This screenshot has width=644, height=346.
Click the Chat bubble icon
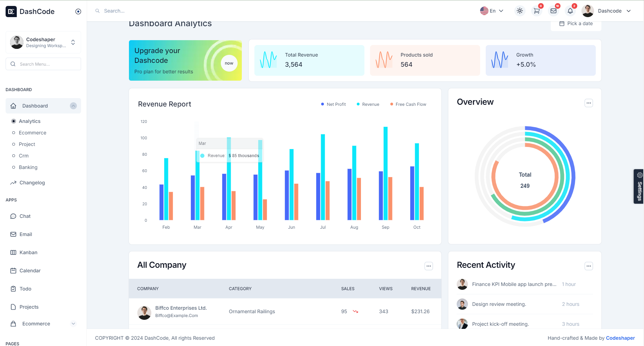pyautogui.click(x=13, y=216)
